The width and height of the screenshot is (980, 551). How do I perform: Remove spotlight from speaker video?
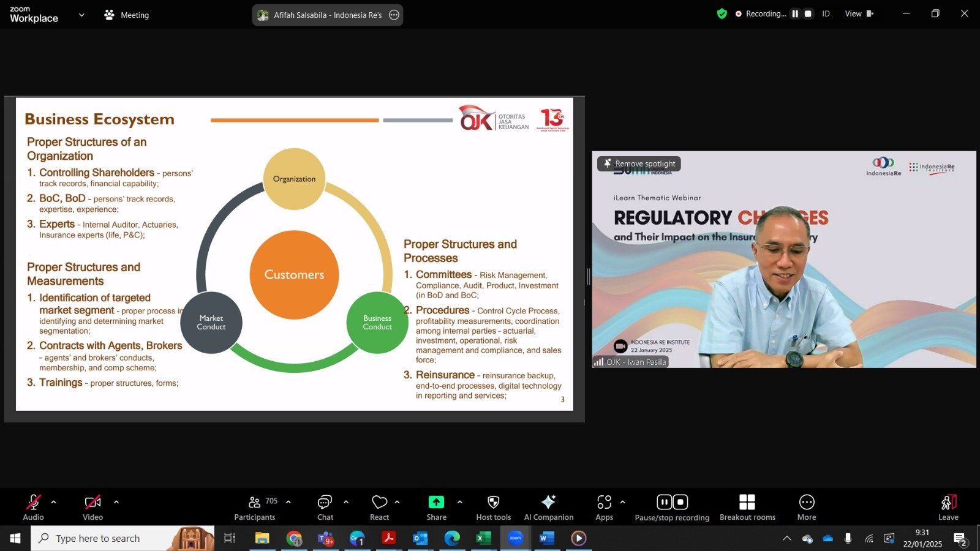[x=639, y=163]
